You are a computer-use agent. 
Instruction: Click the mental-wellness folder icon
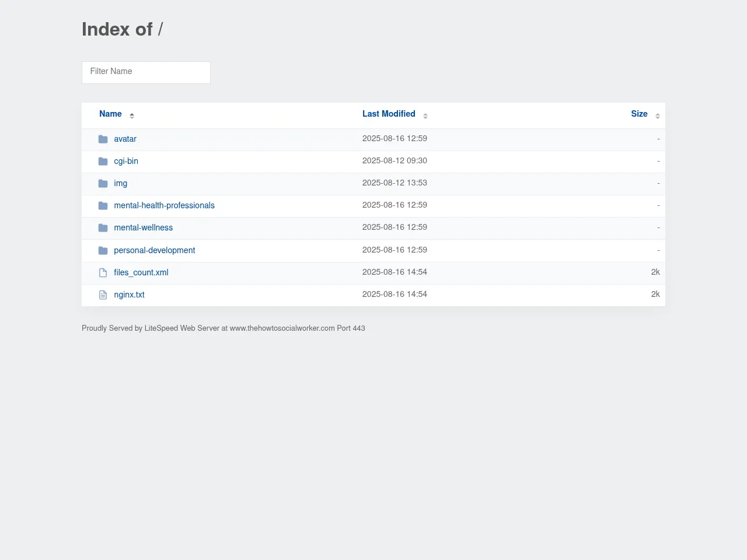pyautogui.click(x=103, y=228)
